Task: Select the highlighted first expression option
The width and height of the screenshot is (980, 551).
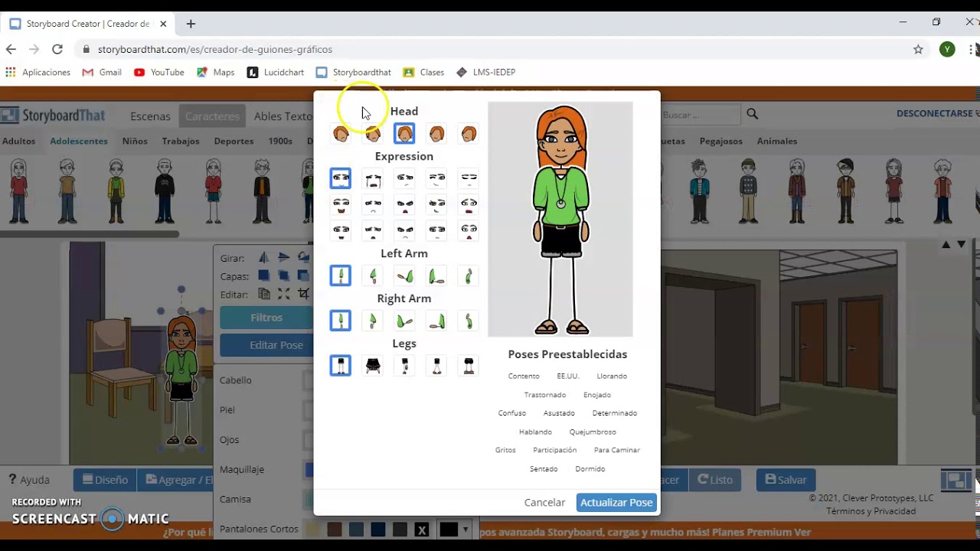Action: click(341, 179)
